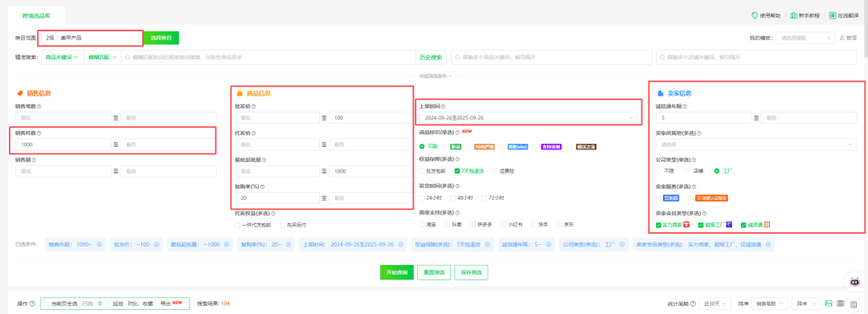Switch to image grid view icon
868x314 pixels.
(829, 304)
